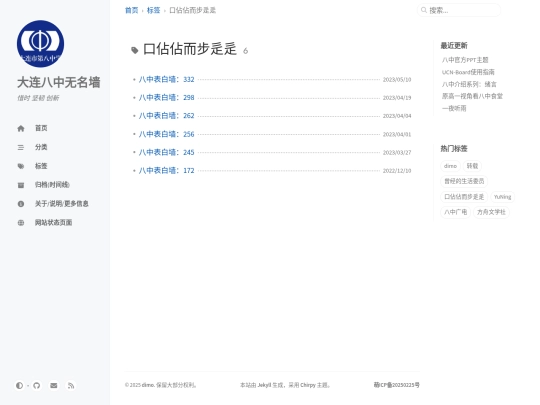Open 标签 breadcrumb link

pos(153,10)
